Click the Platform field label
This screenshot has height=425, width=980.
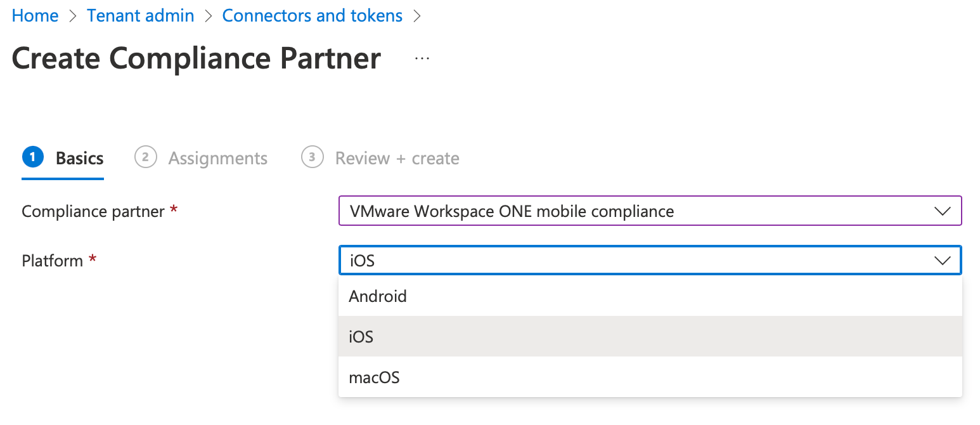tap(52, 261)
